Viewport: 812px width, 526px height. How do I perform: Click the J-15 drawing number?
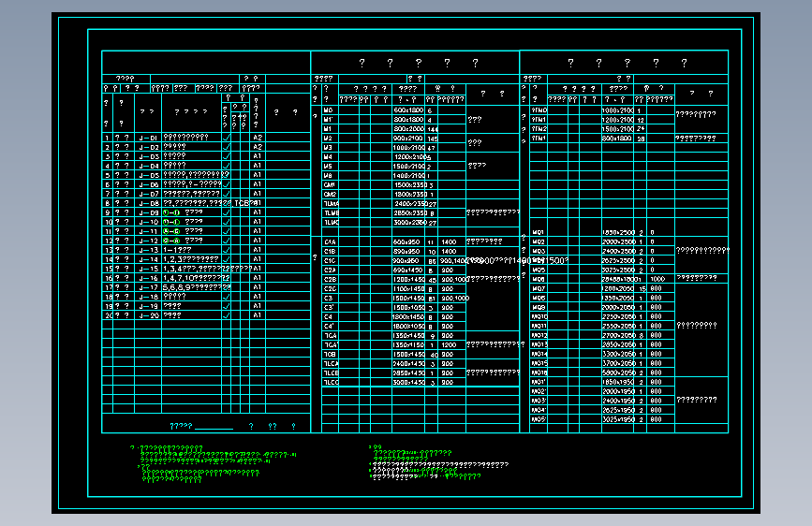pyautogui.click(x=148, y=269)
